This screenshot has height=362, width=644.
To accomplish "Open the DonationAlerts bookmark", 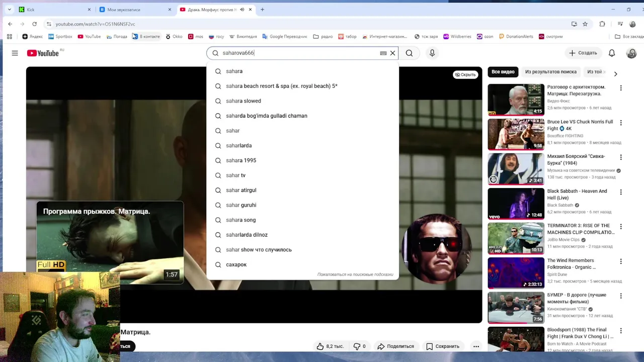I will (x=516, y=36).
